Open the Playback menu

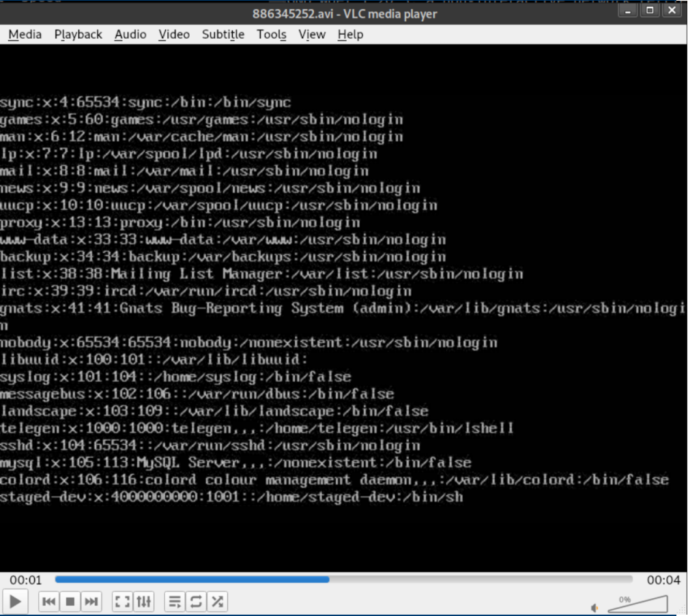(x=78, y=34)
